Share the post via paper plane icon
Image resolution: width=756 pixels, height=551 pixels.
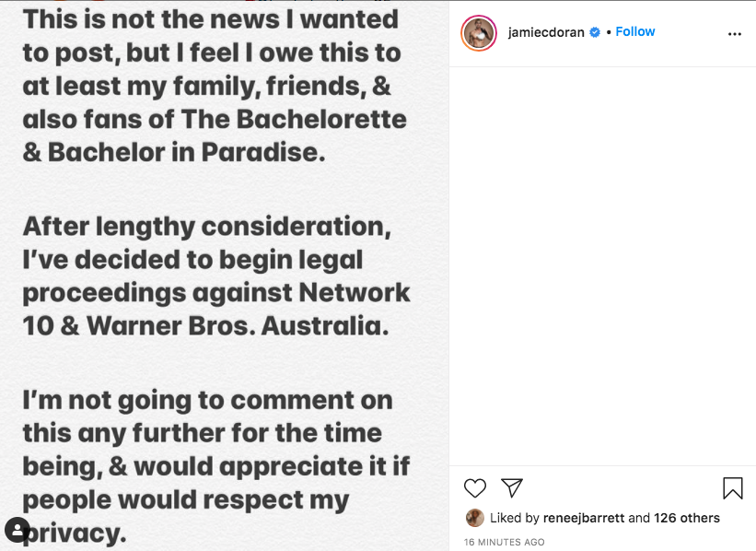(512, 488)
